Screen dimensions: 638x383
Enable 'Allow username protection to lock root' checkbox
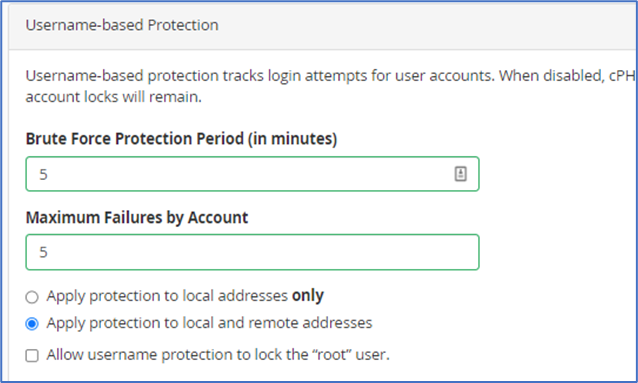32,355
